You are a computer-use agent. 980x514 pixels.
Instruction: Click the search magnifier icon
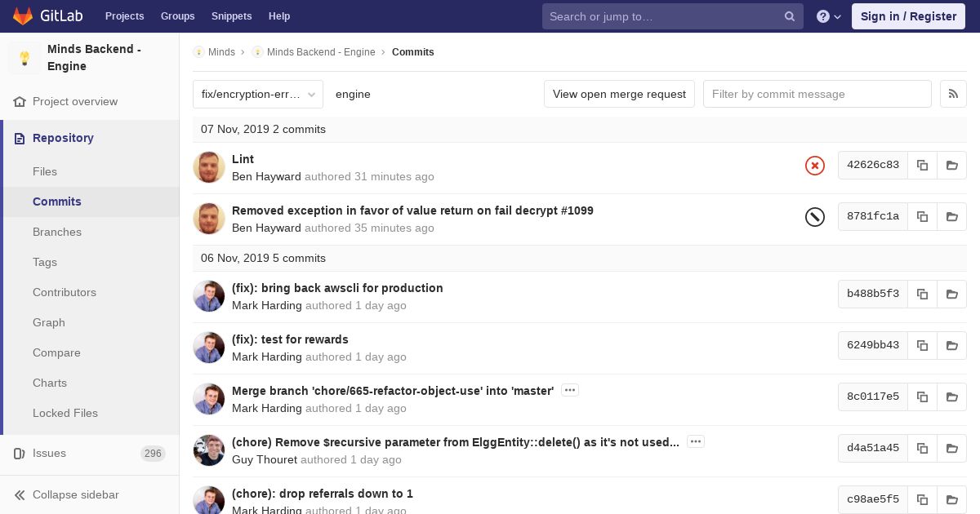pos(790,16)
